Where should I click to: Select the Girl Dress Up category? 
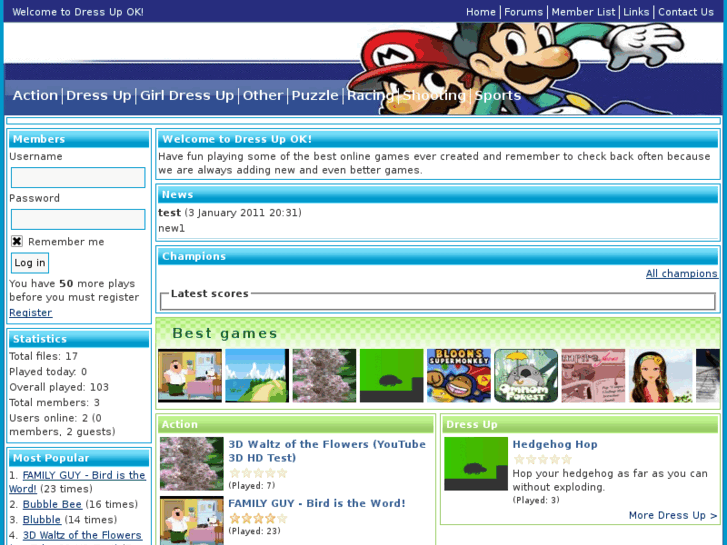pyautogui.click(x=187, y=96)
